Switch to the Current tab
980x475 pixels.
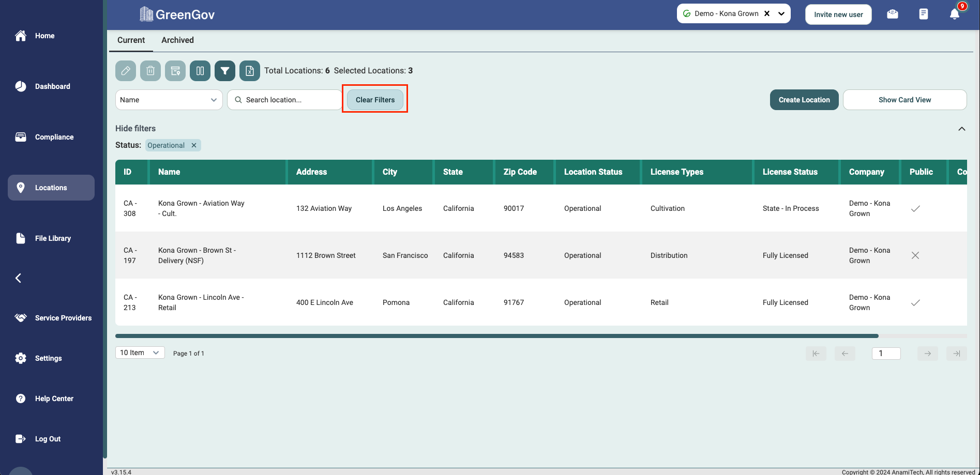pyautogui.click(x=131, y=40)
